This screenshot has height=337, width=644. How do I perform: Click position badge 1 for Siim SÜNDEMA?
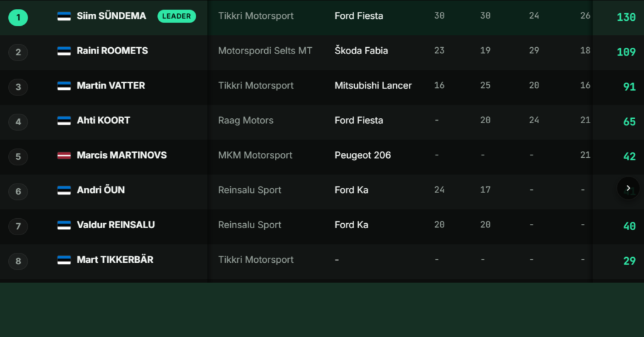pos(18,17)
